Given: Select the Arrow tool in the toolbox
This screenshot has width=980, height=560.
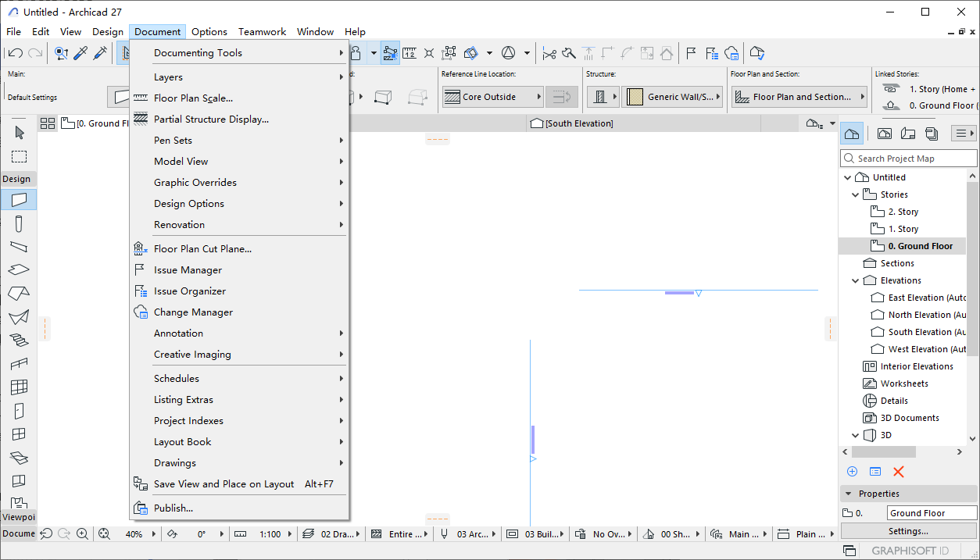Looking at the screenshot, I should [x=20, y=133].
